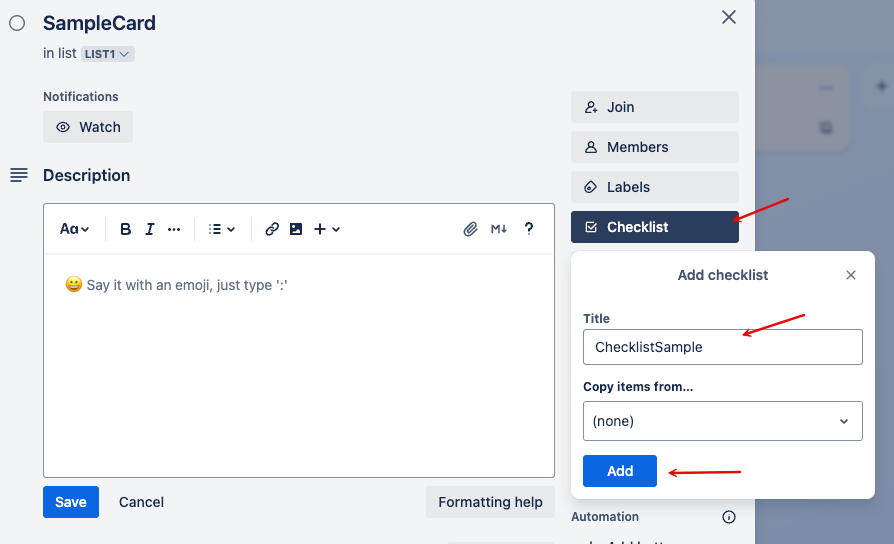Open the LIST1 list selector dropdown
The image size is (894, 544).
(108, 54)
